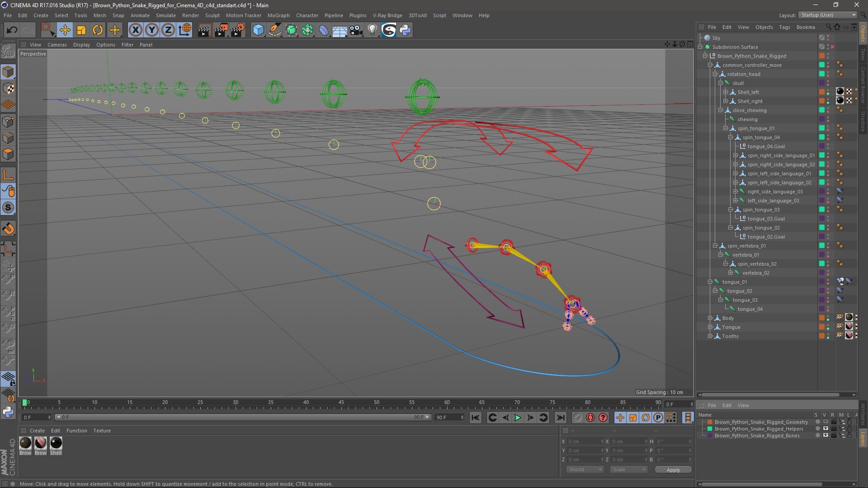Select the Rotate tool icon
Viewport: 868px width, 488px height.
click(98, 30)
